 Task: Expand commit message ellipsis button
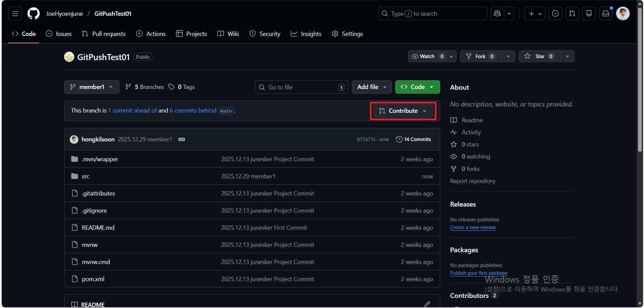pyautogui.click(x=182, y=139)
